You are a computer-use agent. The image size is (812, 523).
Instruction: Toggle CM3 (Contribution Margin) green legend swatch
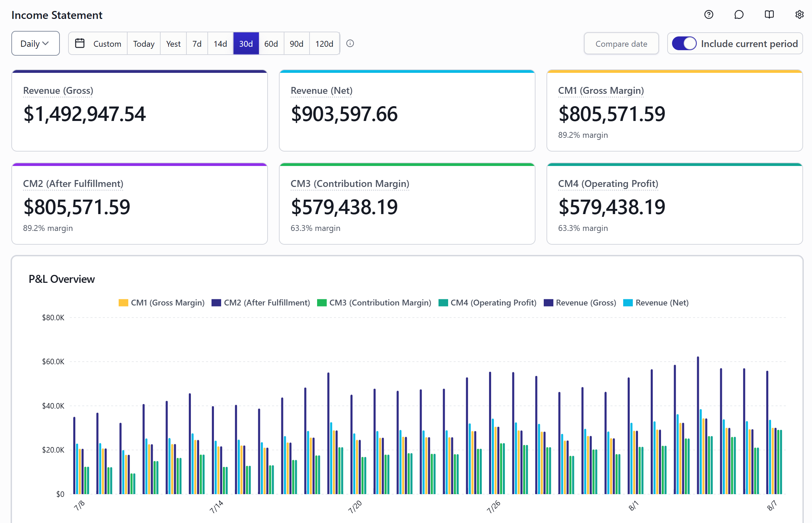(x=322, y=303)
